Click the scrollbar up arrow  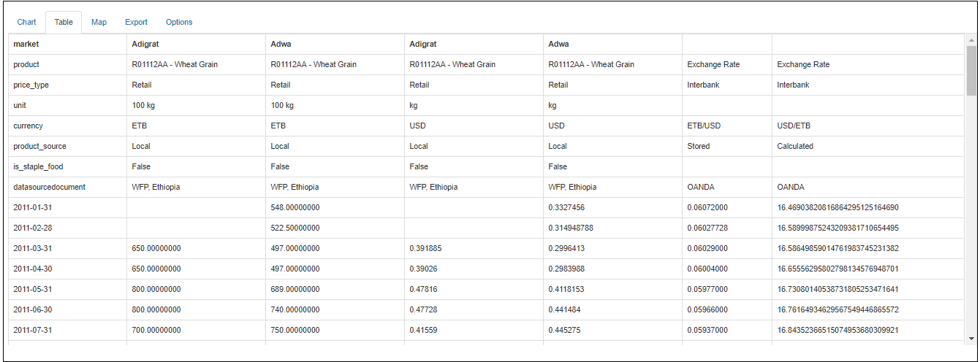click(x=971, y=39)
